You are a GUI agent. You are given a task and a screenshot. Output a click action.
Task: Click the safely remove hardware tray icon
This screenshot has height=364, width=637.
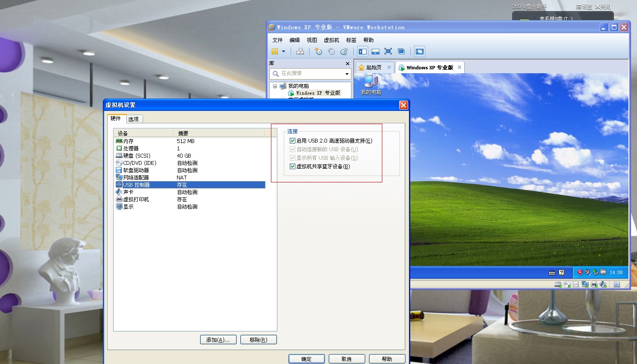595,272
